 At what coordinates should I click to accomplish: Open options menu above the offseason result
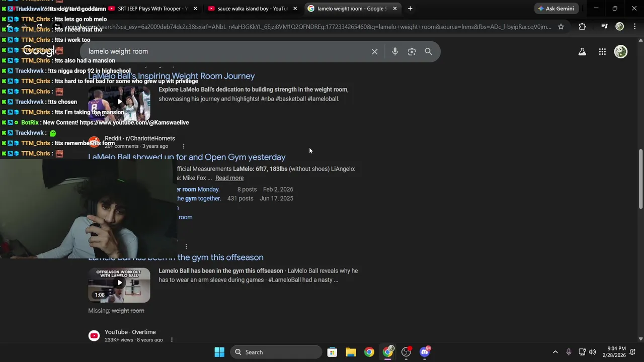[x=186, y=246]
